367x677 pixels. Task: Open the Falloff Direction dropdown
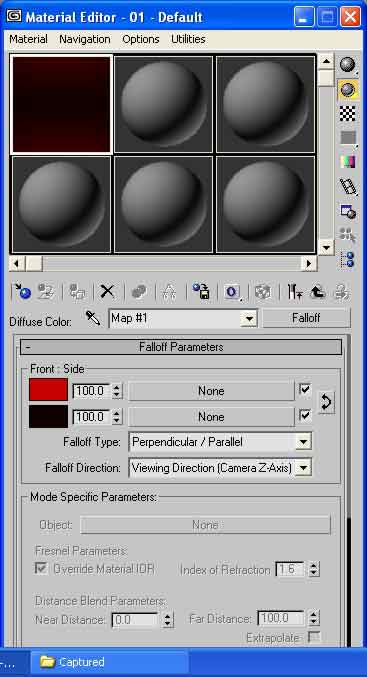220,468
